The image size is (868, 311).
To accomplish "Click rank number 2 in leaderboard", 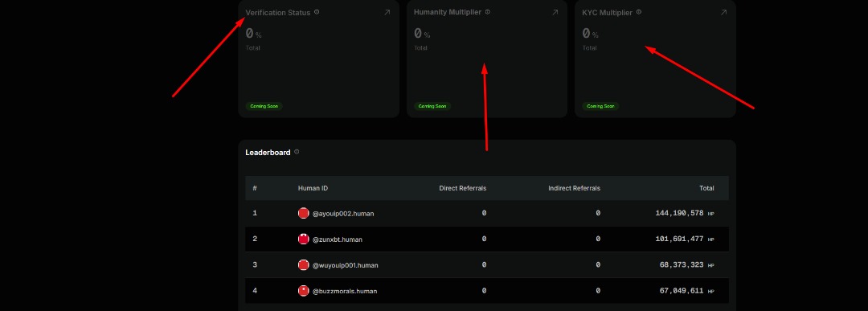I will coord(255,239).
